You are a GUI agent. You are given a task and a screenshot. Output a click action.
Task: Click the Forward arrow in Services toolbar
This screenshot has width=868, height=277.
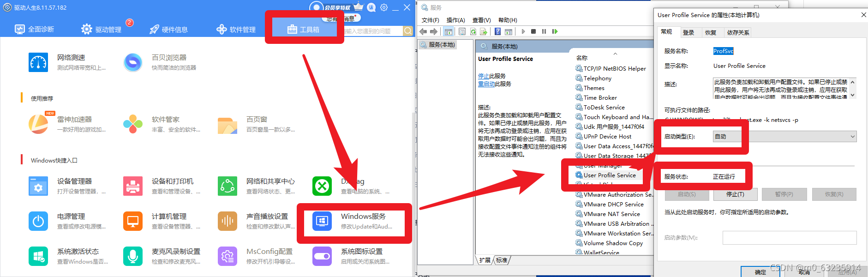434,31
